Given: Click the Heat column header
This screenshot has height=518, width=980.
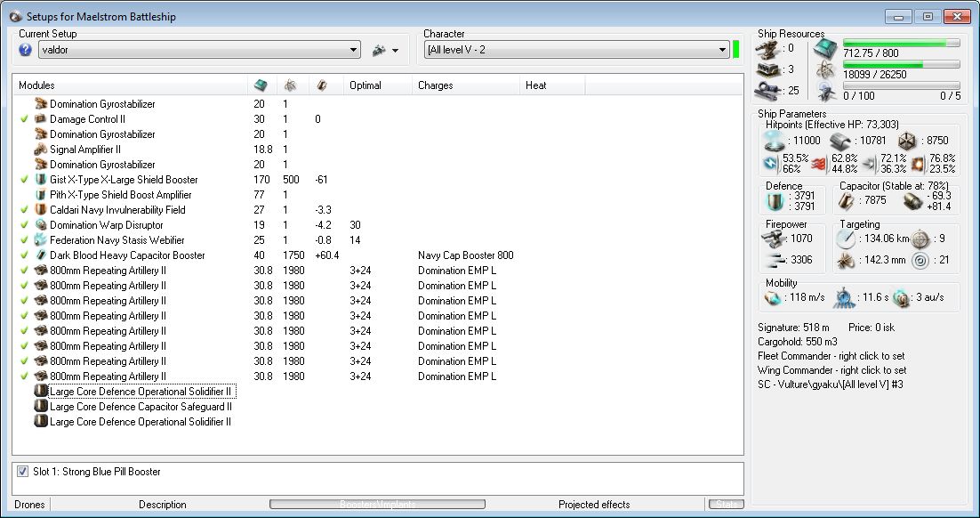Looking at the screenshot, I should pos(552,85).
